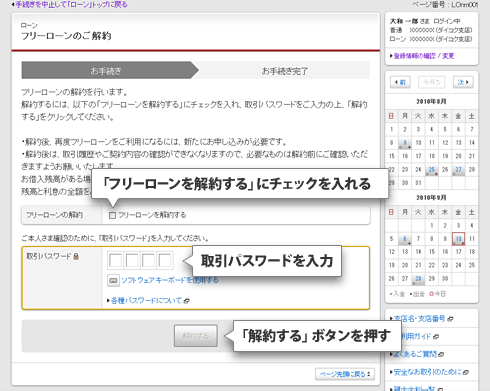
Task: Open the 支店名・支店番号 link
Action: [x=419, y=319]
